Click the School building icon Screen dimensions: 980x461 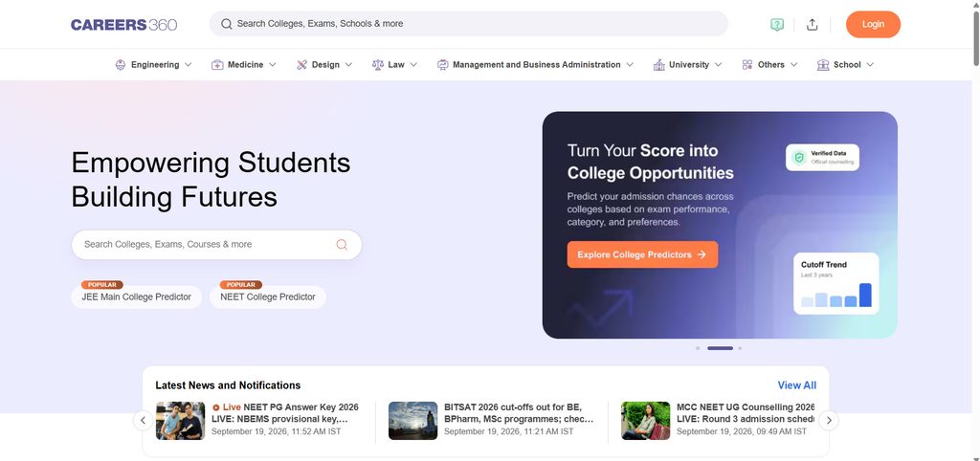823,64
